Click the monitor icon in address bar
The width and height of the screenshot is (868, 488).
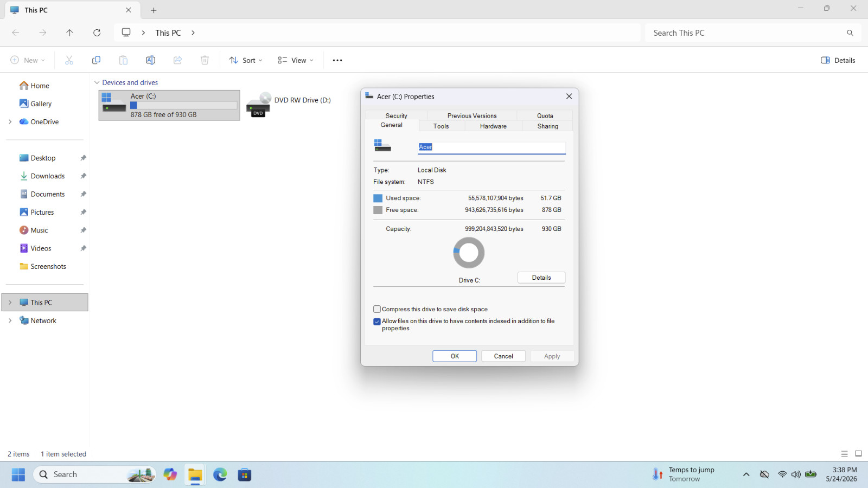126,33
